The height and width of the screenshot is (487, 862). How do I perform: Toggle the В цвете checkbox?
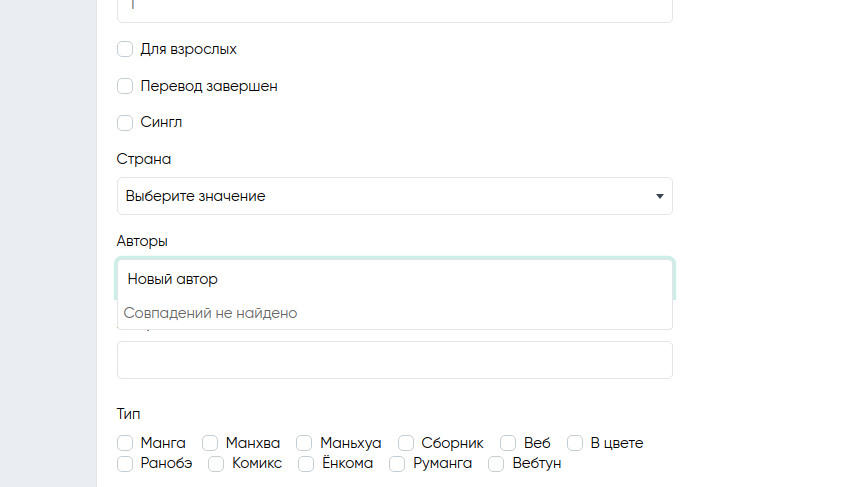click(575, 443)
